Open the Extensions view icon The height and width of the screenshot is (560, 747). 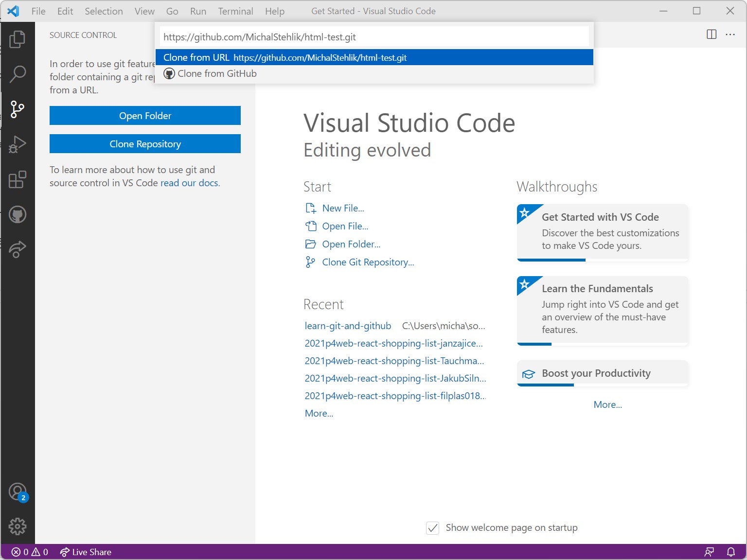(x=18, y=179)
